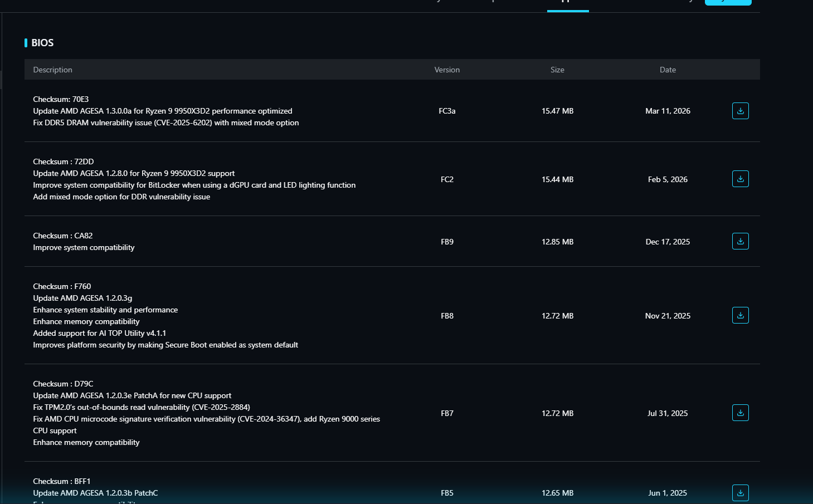Click 'Added support for AI TOP Utility v4.1.1'

[100, 333]
